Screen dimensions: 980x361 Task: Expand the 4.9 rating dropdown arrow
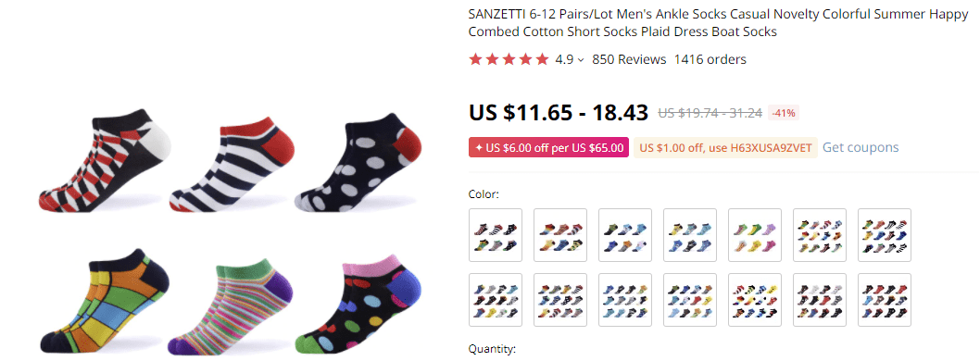[x=581, y=60]
